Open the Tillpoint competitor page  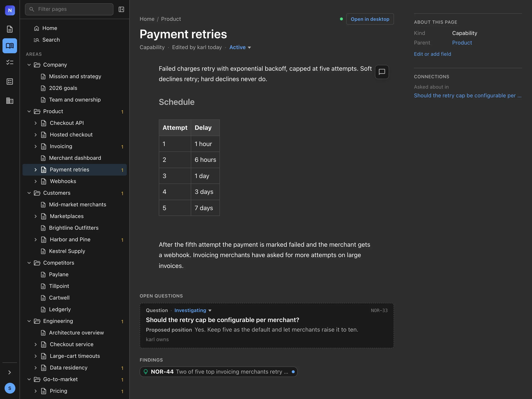coord(75,286)
